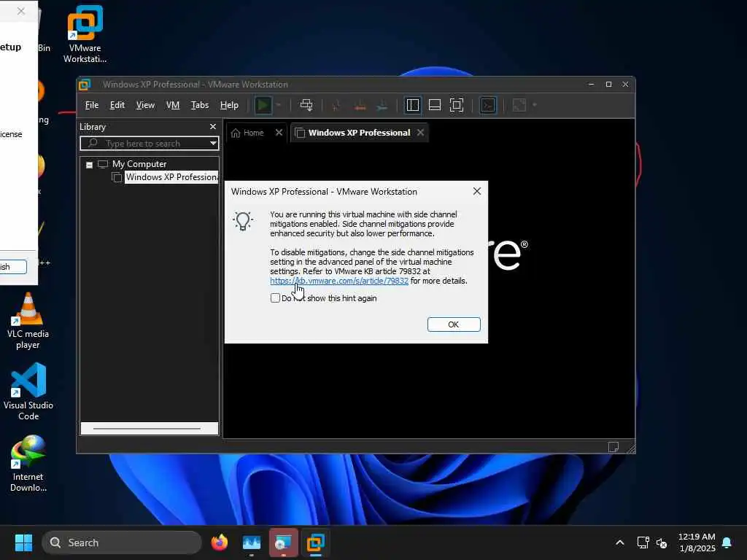Viewport: 747px width, 560px height.
Task: Close the Home tab
Action: (x=279, y=133)
